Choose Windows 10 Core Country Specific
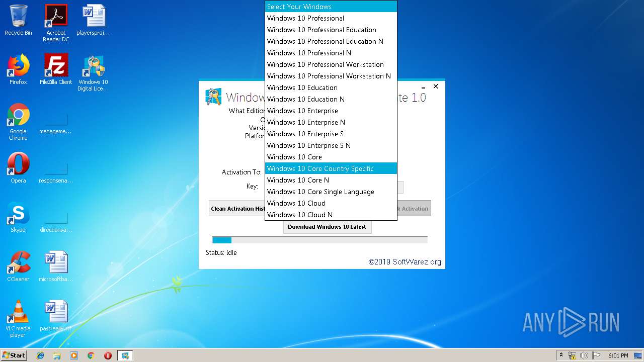Viewport: 644px width, 362px height. (x=331, y=168)
